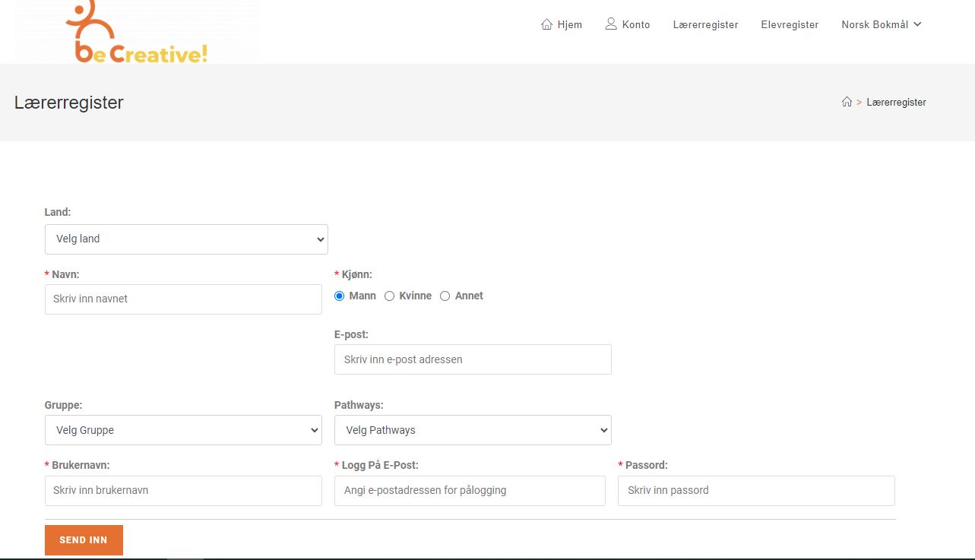Select the Kvinne gender option
Viewport: 975px width, 560px height.
(389, 296)
